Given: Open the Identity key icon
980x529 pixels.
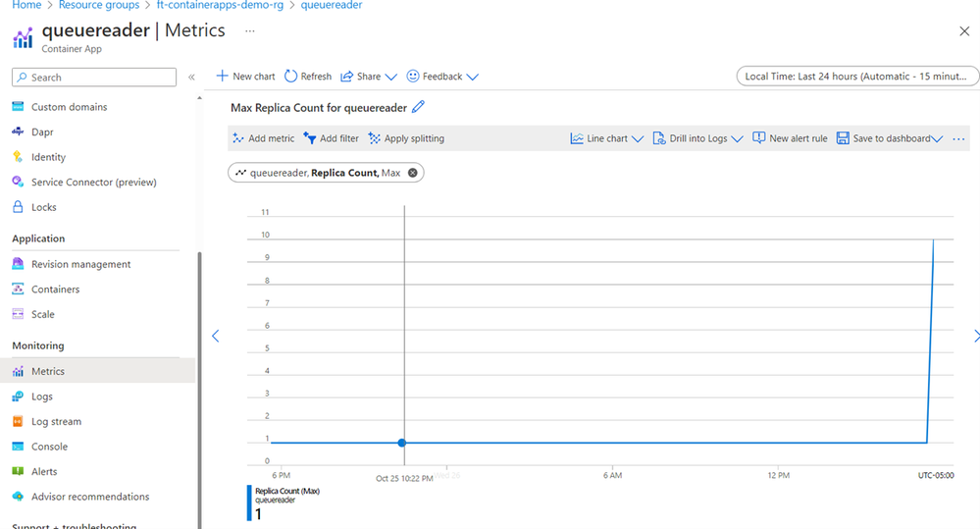Looking at the screenshot, I should (18, 156).
